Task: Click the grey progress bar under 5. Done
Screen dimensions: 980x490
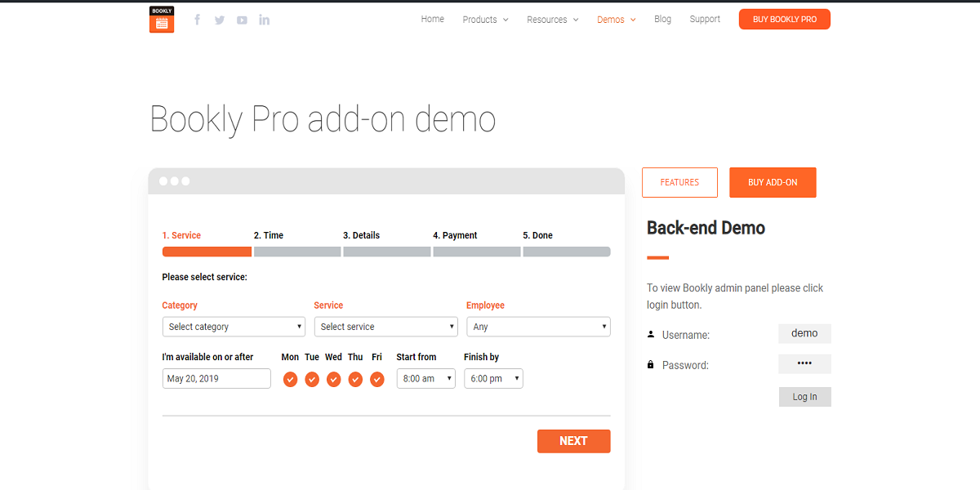Action: [x=567, y=252]
